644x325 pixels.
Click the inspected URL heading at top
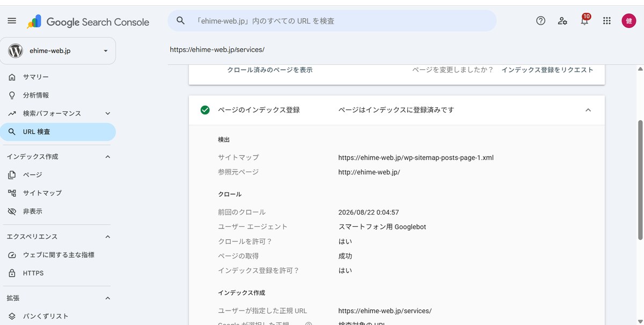pyautogui.click(x=217, y=49)
